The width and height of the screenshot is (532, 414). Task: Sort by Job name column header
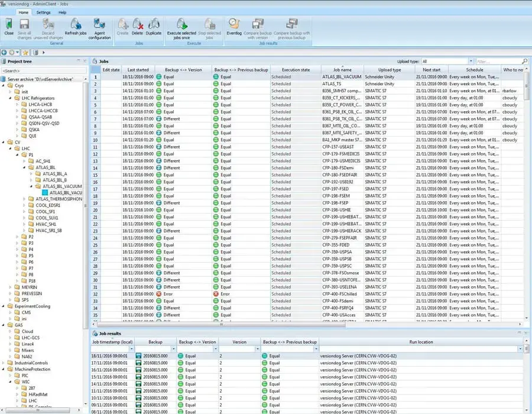[x=342, y=70]
